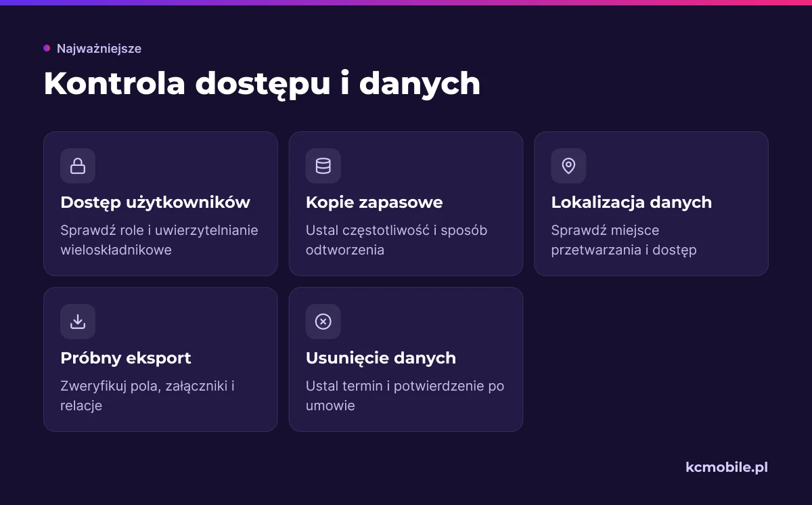Select the Próbny eksport heading
The width and height of the screenshot is (812, 505).
point(126,358)
